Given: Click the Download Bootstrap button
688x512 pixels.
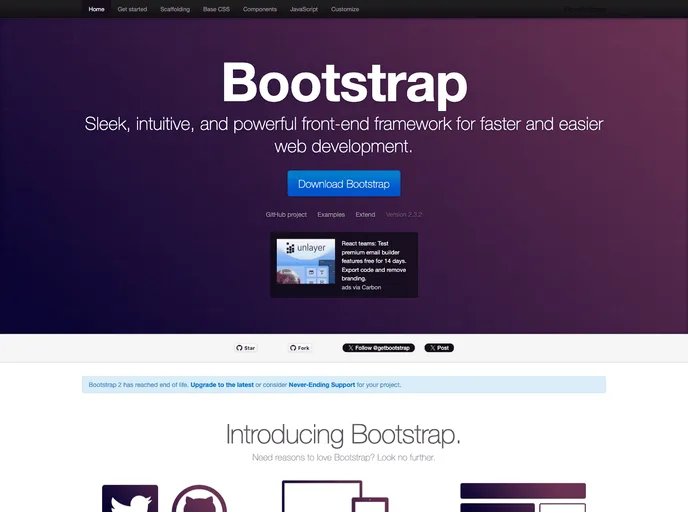Looking at the screenshot, I should click(x=344, y=183).
